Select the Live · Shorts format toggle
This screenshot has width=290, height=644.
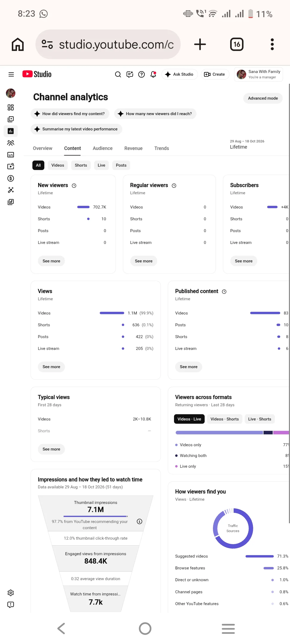point(260,419)
